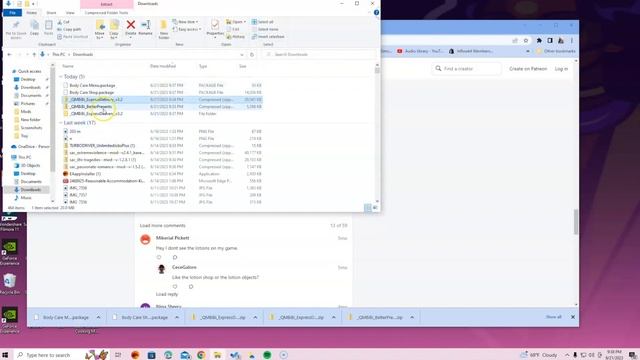This screenshot has height=360, width=640.
Task: Click like icon under Mikerial Pickett comment
Action: 159,257
